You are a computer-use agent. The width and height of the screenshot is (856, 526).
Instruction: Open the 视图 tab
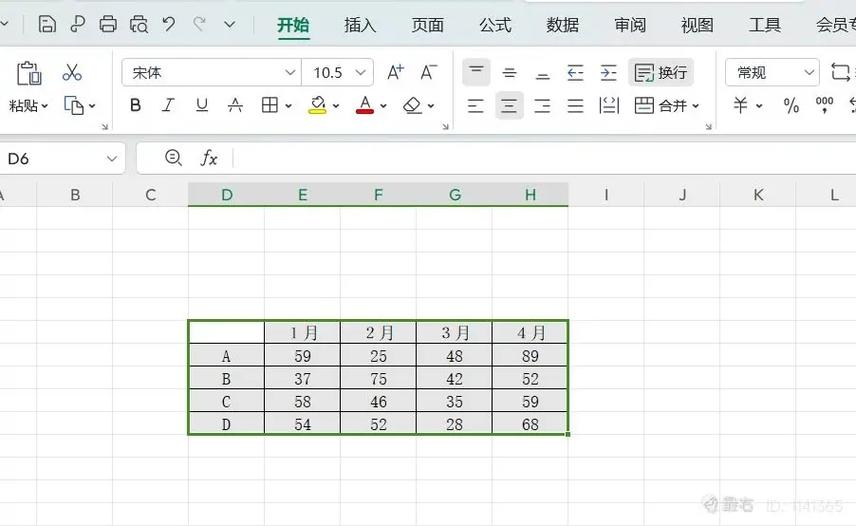coord(697,25)
